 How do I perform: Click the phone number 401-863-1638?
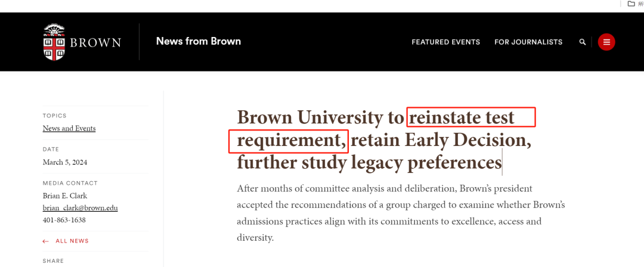click(64, 220)
